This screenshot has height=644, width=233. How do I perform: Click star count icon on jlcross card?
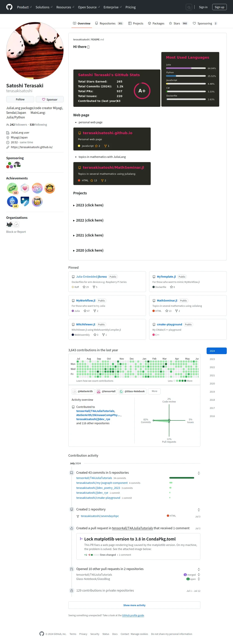(x=84, y=287)
